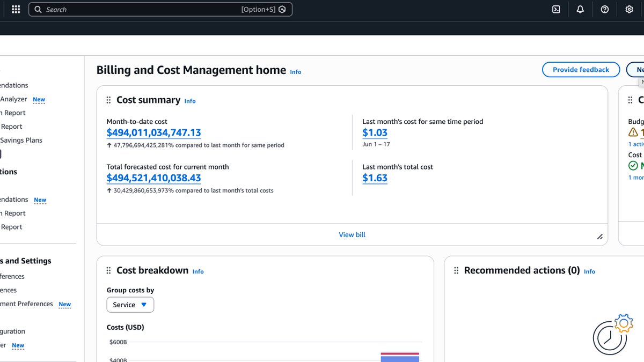The width and height of the screenshot is (644, 362).
Task: Select the Month-to-date cost label
Action: pos(137,122)
